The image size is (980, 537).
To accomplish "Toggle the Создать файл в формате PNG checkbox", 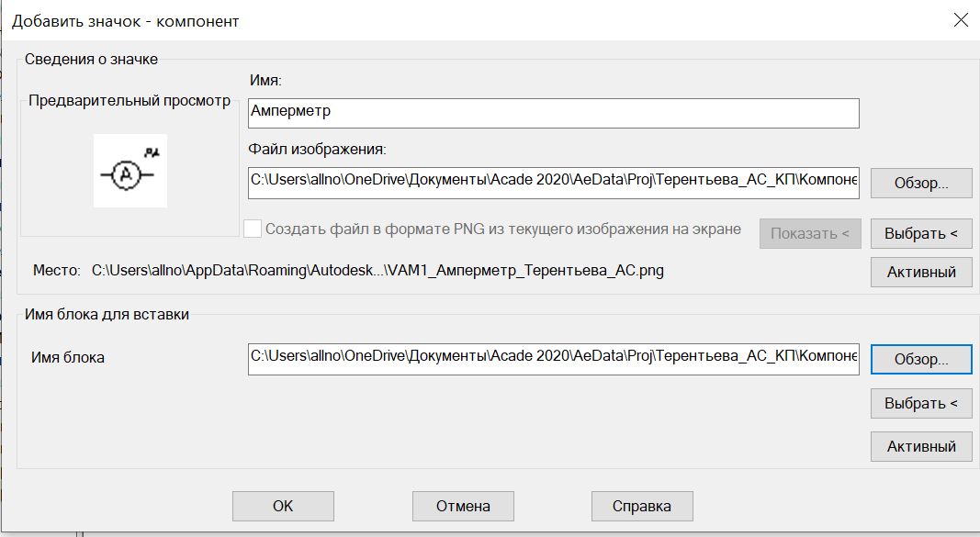I will 253,229.
